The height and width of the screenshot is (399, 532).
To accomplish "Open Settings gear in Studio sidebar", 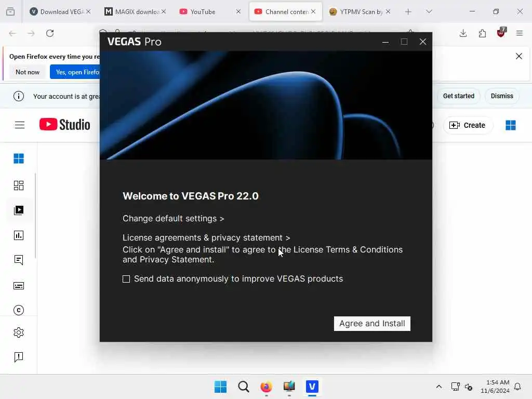I will click(x=19, y=332).
